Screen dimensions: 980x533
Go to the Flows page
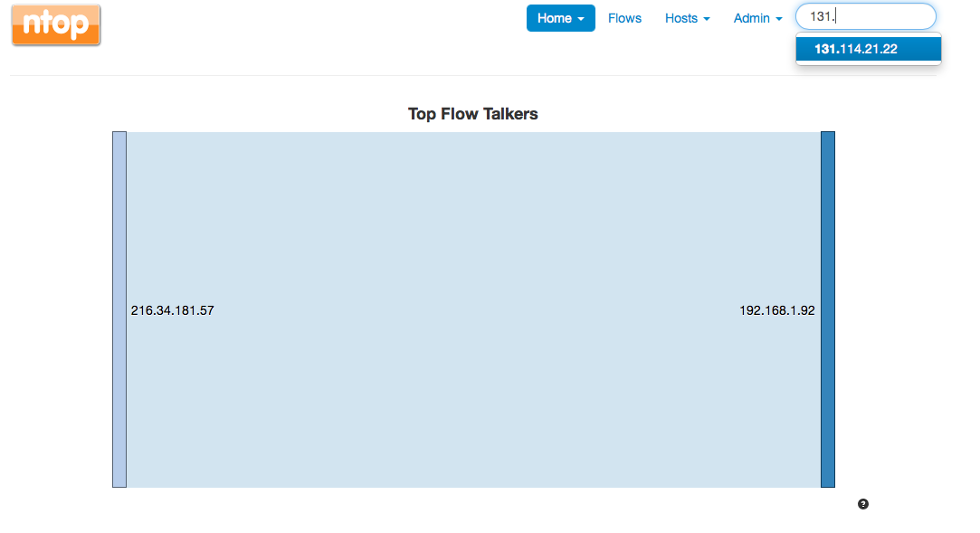click(x=624, y=18)
